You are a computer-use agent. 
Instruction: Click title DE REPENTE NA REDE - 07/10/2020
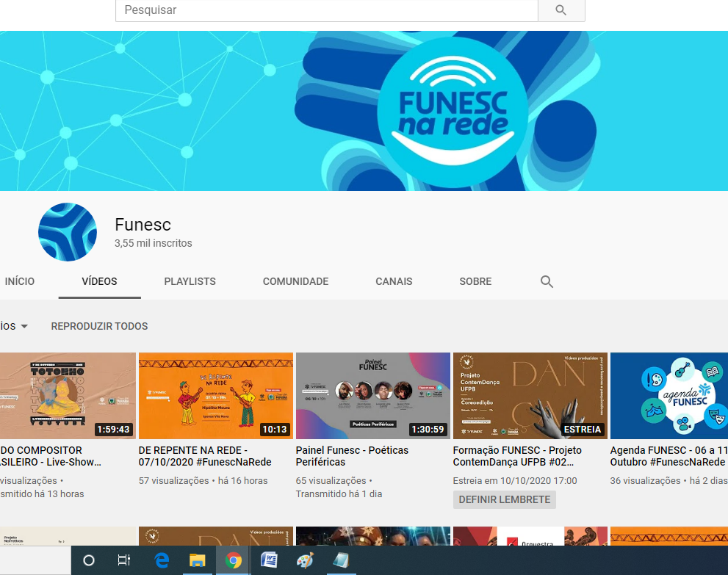click(x=205, y=456)
